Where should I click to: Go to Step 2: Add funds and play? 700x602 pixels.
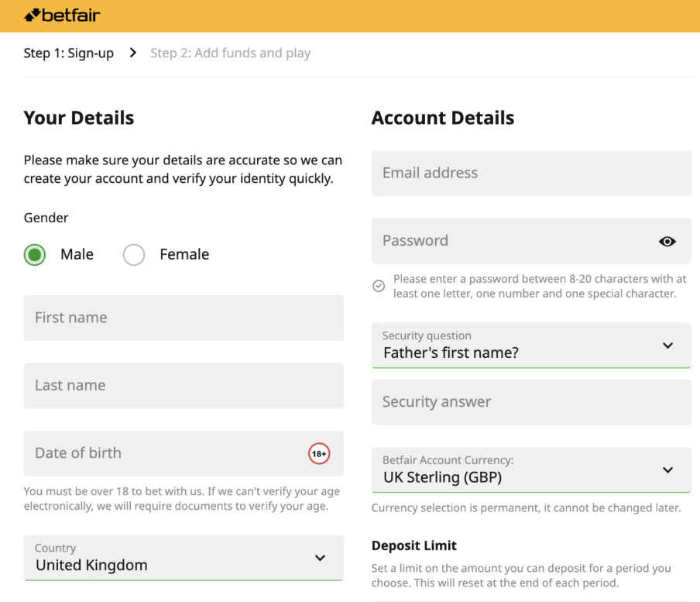coord(230,53)
